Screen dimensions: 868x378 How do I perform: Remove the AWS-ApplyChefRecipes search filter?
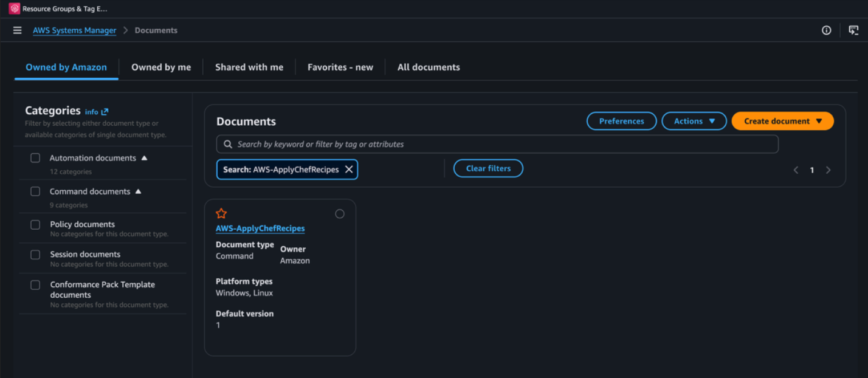pyautogui.click(x=349, y=170)
